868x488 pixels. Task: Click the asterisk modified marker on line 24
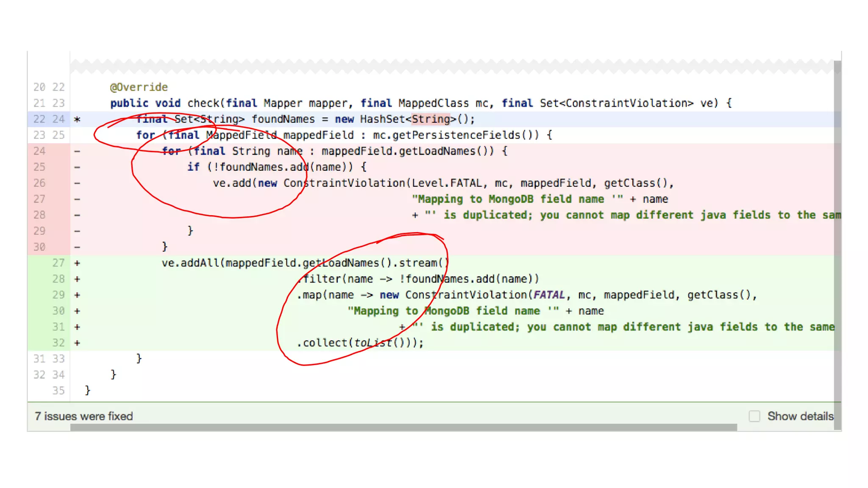pos(77,119)
